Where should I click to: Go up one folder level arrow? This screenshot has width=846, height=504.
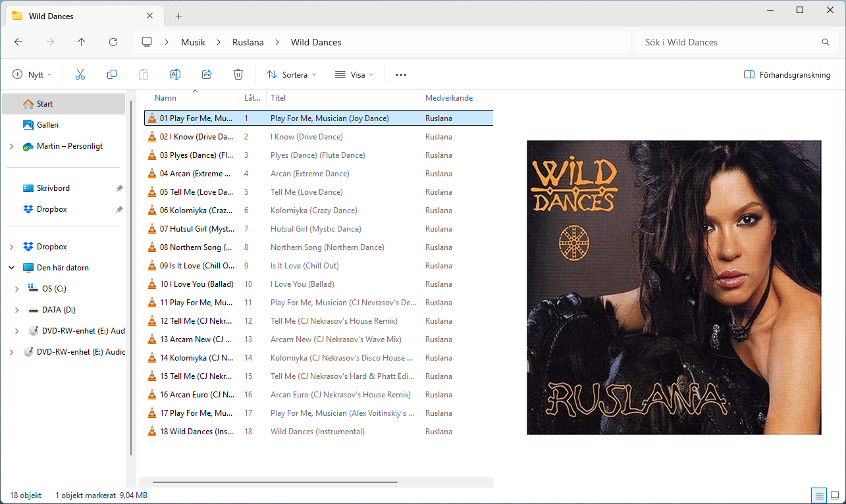82,42
